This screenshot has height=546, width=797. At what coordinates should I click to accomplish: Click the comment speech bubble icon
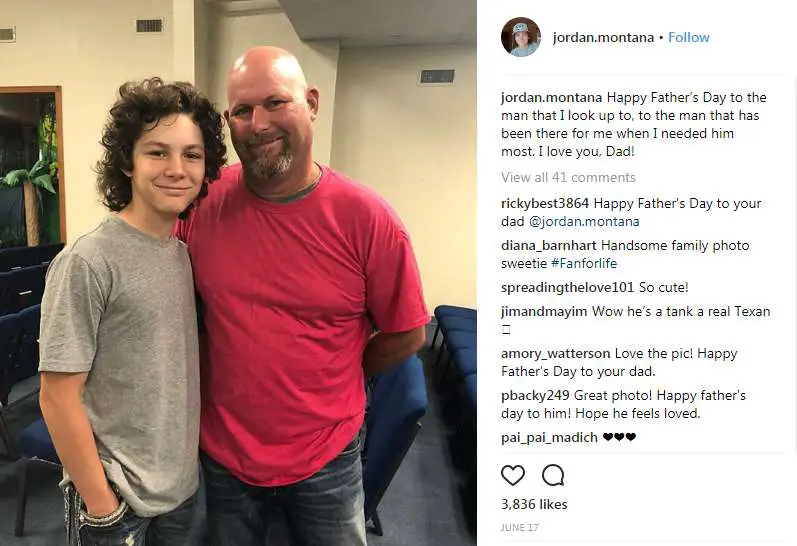(553, 475)
